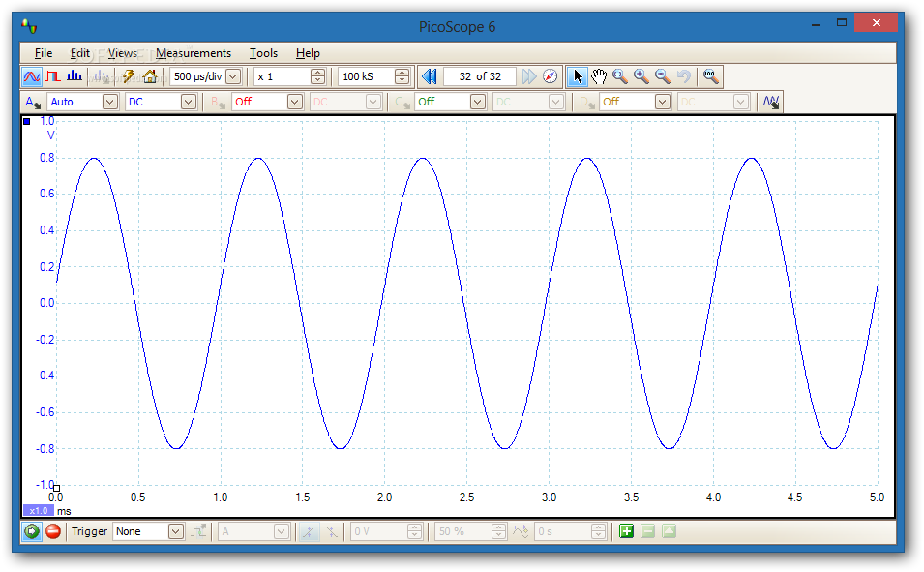Increase zoom factor x 1 stepper up
Viewport: 924px width, 572px height.
click(x=317, y=73)
